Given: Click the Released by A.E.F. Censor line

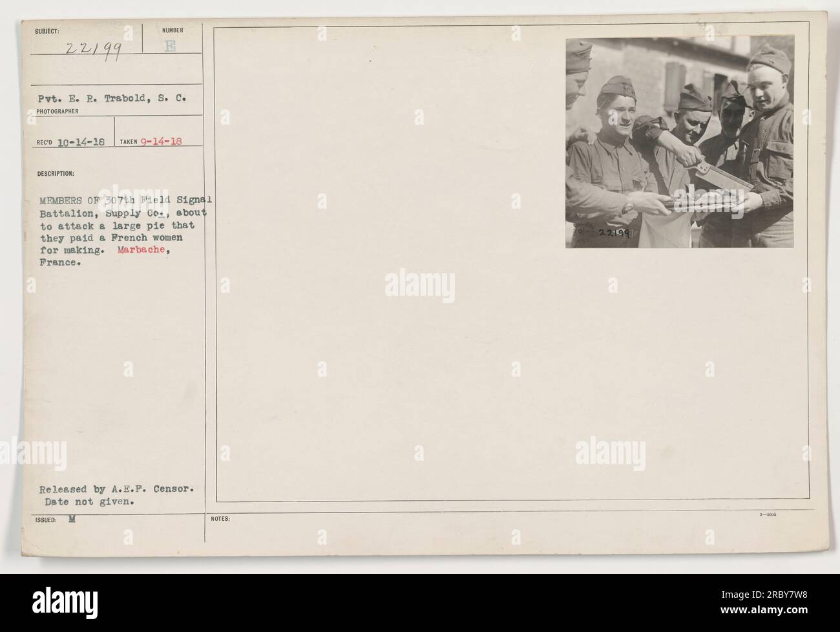Looking at the screenshot, I should [x=116, y=489].
